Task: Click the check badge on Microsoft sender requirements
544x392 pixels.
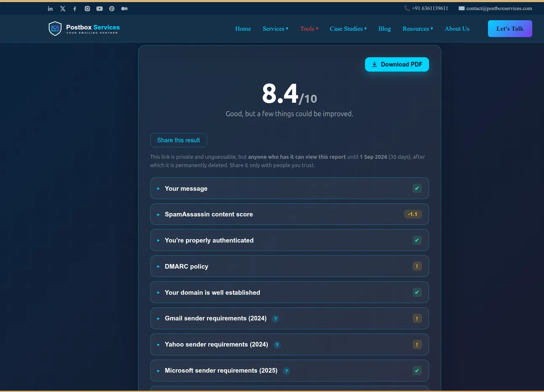Action: 417,371
